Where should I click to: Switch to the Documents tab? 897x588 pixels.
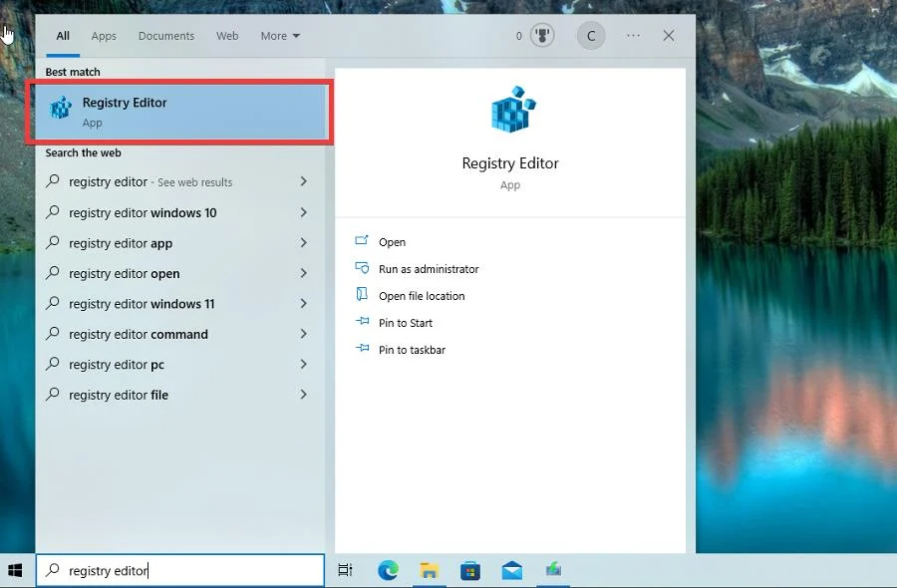[x=166, y=36]
